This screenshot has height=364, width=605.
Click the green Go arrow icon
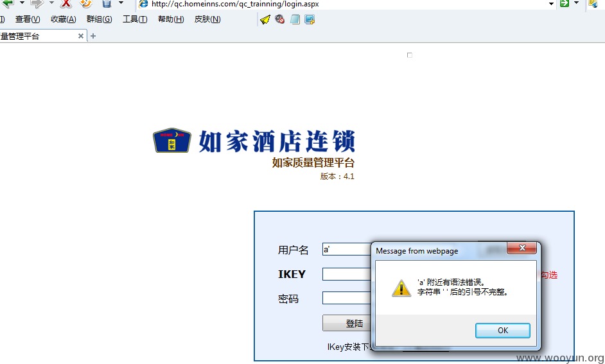(565, 3)
